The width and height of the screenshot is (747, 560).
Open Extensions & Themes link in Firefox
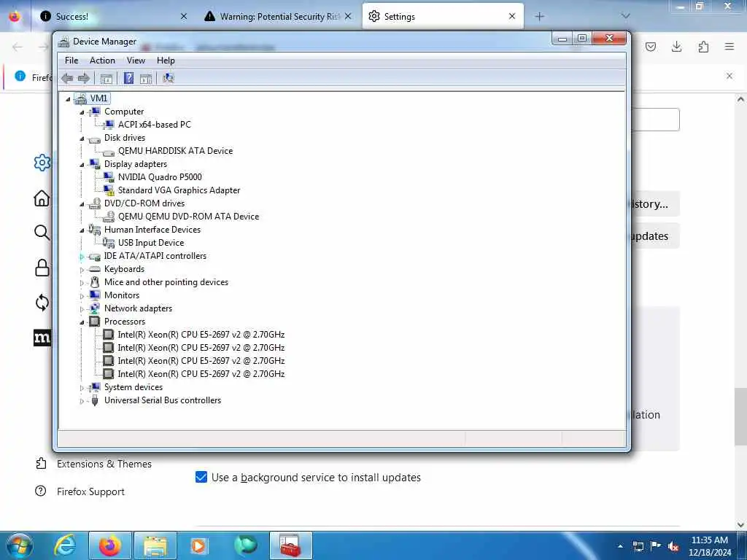pyautogui.click(x=93, y=464)
